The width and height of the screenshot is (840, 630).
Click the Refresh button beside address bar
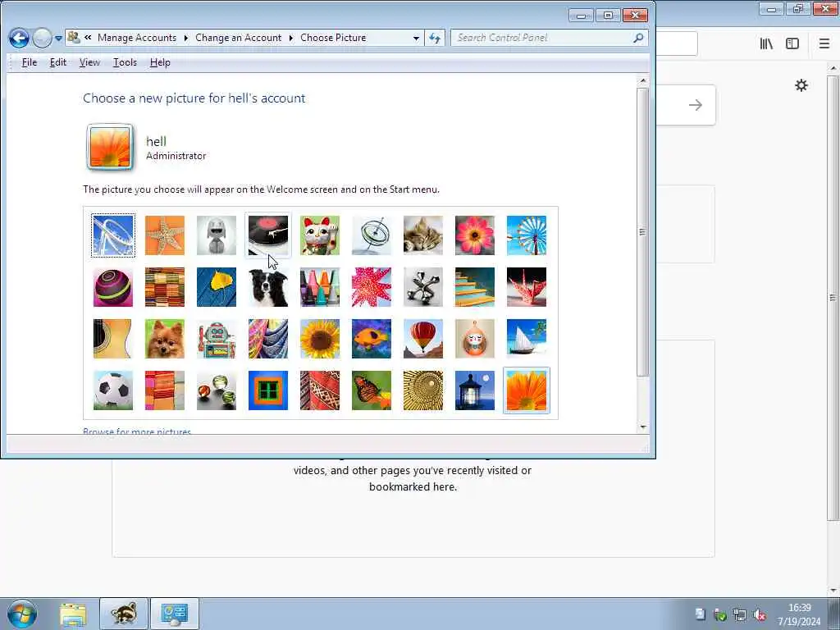(435, 38)
